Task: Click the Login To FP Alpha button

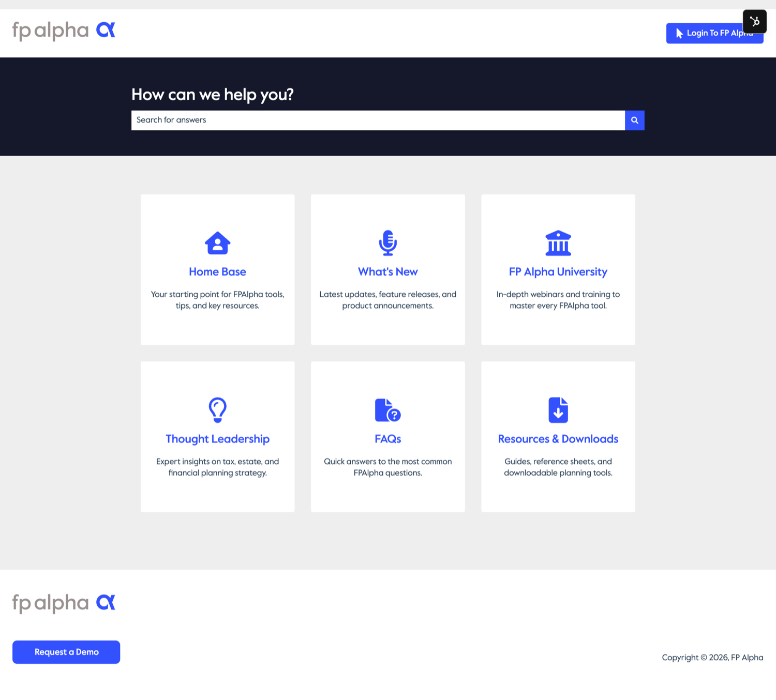Action: click(714, 33)
